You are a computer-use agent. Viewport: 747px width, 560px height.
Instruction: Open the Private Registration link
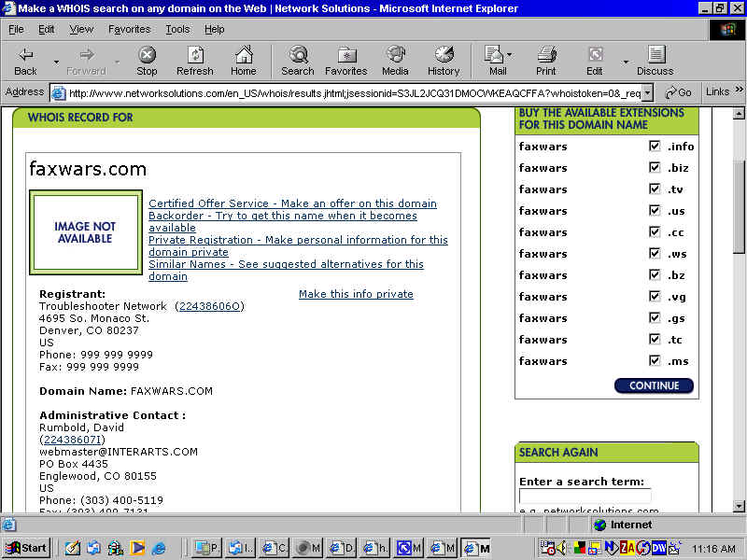(298, 245)
